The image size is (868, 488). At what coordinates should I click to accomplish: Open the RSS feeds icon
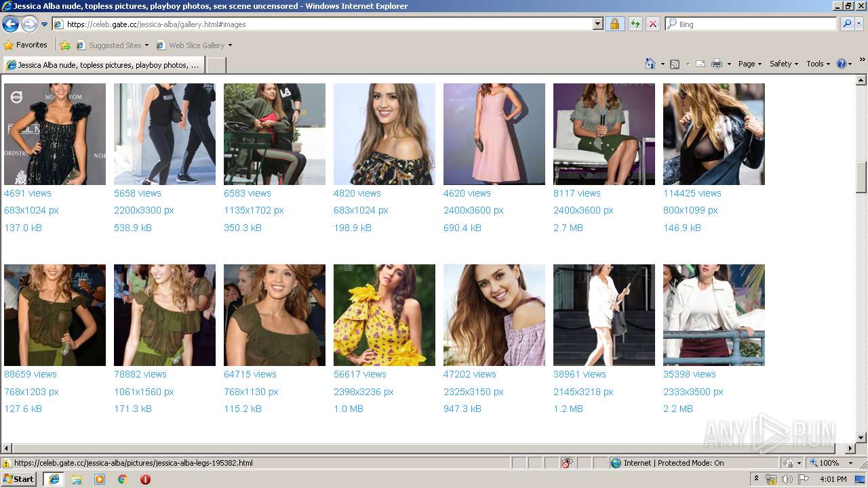(x=675, y=64)
